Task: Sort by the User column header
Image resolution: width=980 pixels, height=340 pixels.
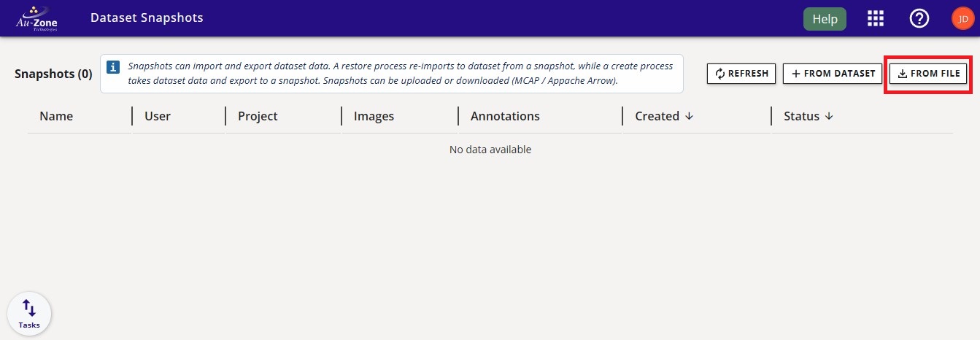Action: tap(158, 116)
